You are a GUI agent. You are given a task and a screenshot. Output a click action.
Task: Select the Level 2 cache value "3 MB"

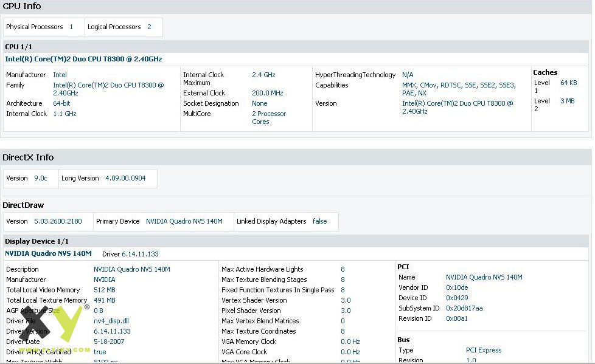coord(568,101)
